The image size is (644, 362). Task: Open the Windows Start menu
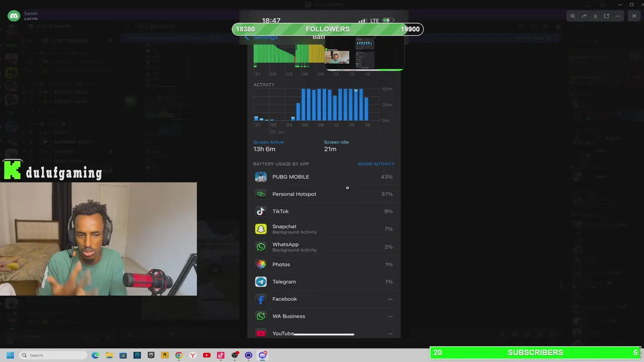[x=10, y=355]
